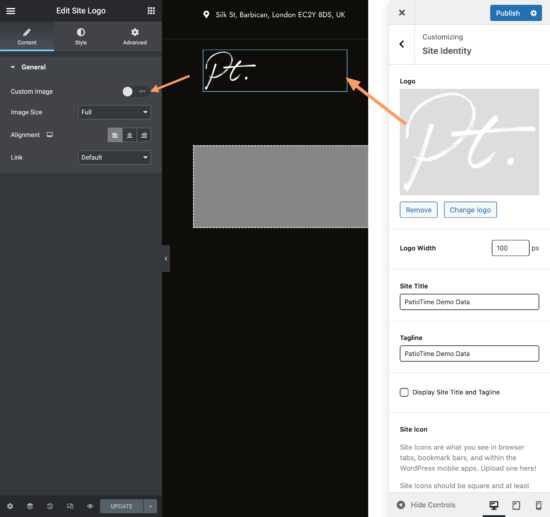Click the Site Identity title
This screenshot has height=517, width=550.
tap(447, 51)
